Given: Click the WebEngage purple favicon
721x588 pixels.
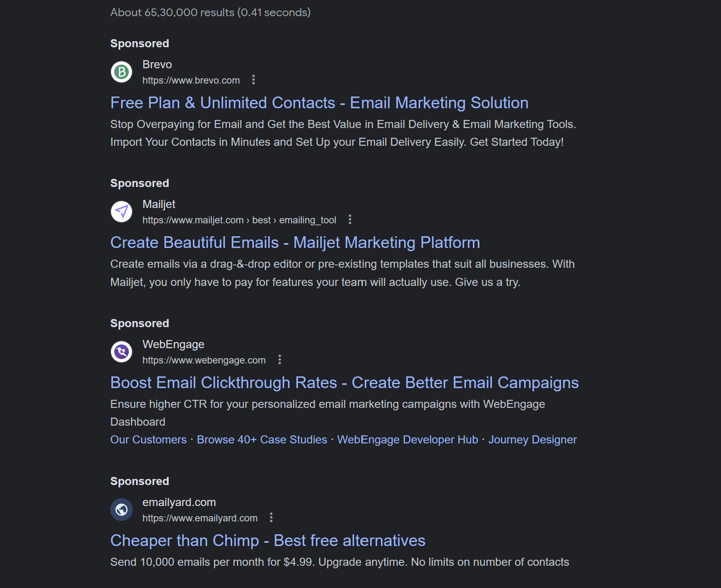Looking at the screenshot, I should click(x=122, y=352).
